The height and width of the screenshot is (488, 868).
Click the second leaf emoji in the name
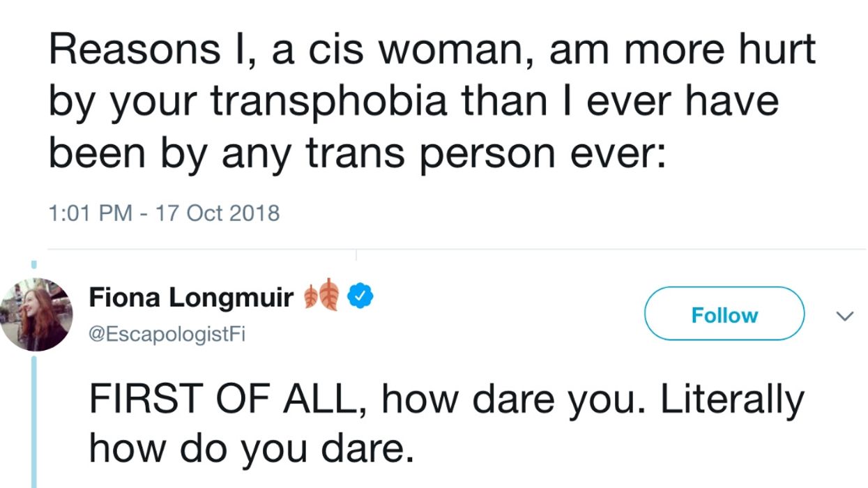329,296
